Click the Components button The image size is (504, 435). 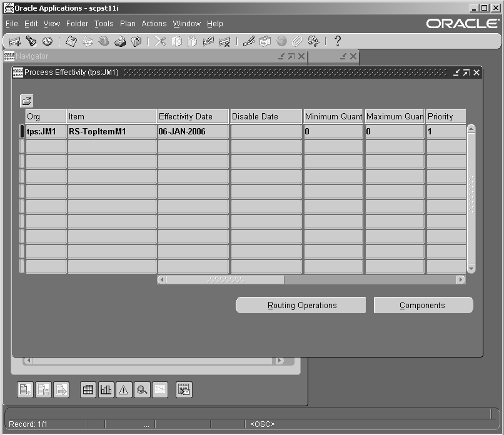(423, 305)
